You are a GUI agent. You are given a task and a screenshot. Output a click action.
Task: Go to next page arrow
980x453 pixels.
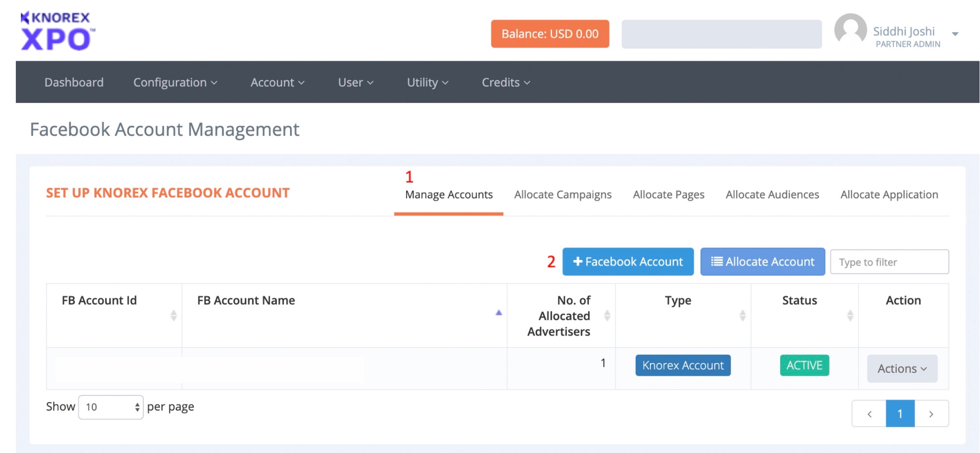[931, 414]
